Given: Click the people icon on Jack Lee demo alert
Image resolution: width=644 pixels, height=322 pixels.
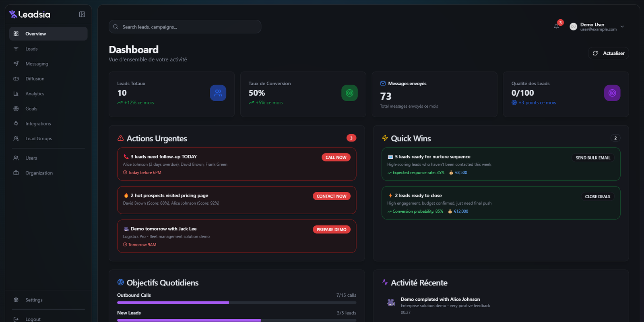Looking at the screenshot, I should (126, 229).
